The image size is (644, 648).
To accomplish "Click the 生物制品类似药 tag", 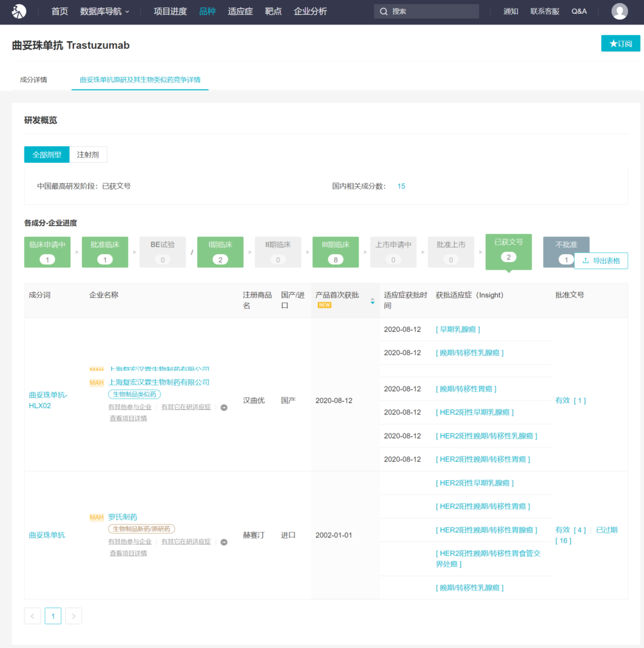I will tap(134, 394).
